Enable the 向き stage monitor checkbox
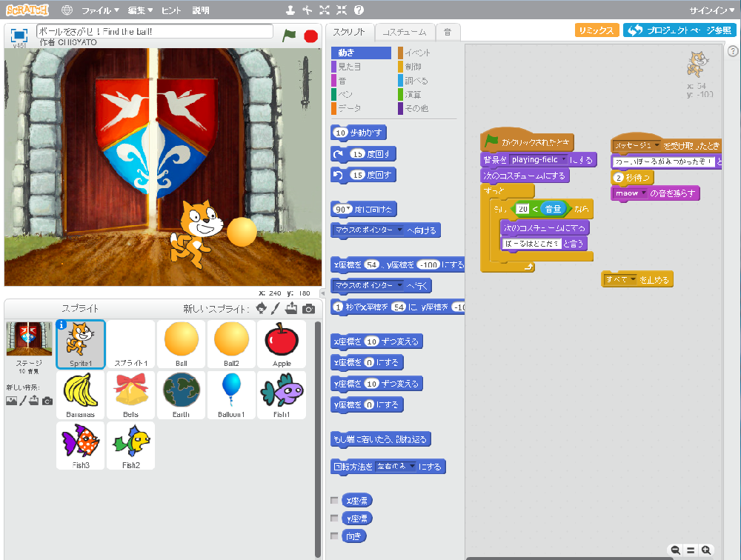 pyautogui.click(x=335, y=536)
